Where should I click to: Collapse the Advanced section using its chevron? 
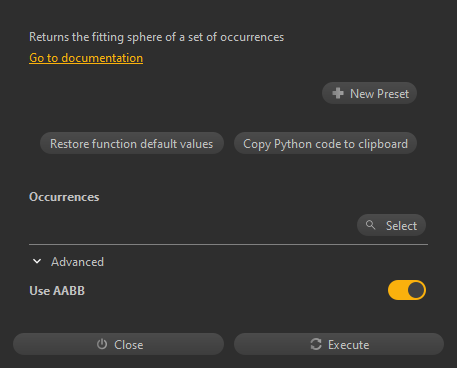37,261
